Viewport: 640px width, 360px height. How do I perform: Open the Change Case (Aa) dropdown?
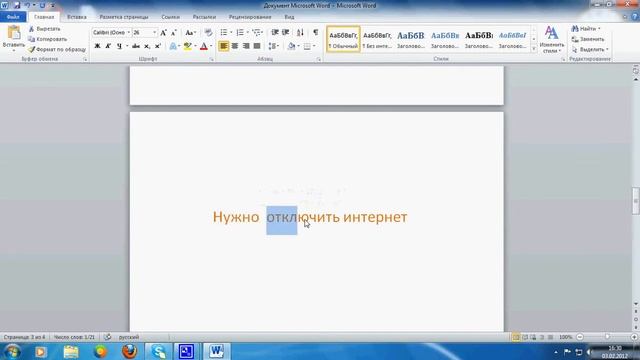[191, 32]
